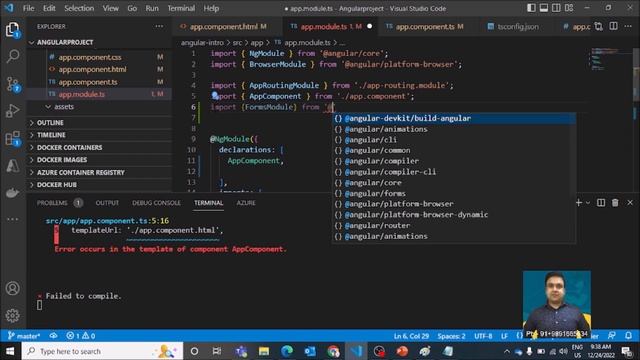Expand the DOCKER HUB section
The image size is (640, 360).
(x=100, y=184)
